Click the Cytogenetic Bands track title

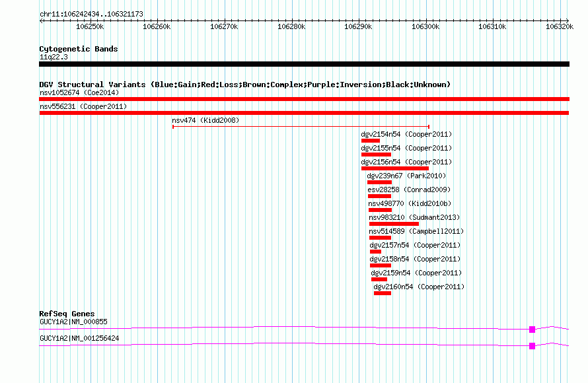click(x=79, y=49)
